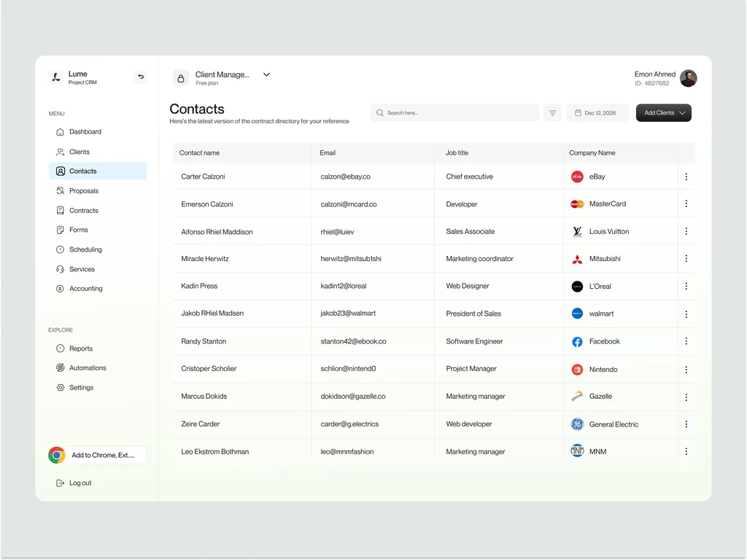Click the eBay company logo
Viewport: 747px width, 560px height.
[x=577, y=176]
